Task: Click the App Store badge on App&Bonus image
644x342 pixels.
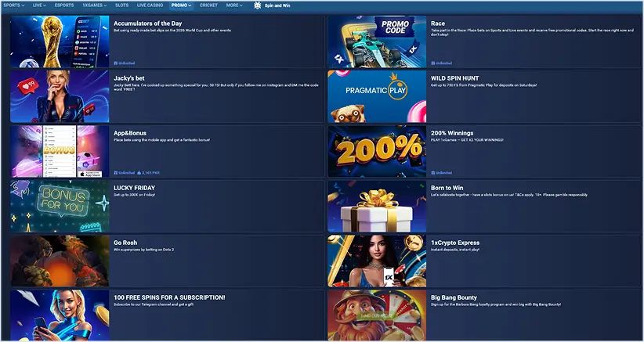Action: click(x=89, y=174)
